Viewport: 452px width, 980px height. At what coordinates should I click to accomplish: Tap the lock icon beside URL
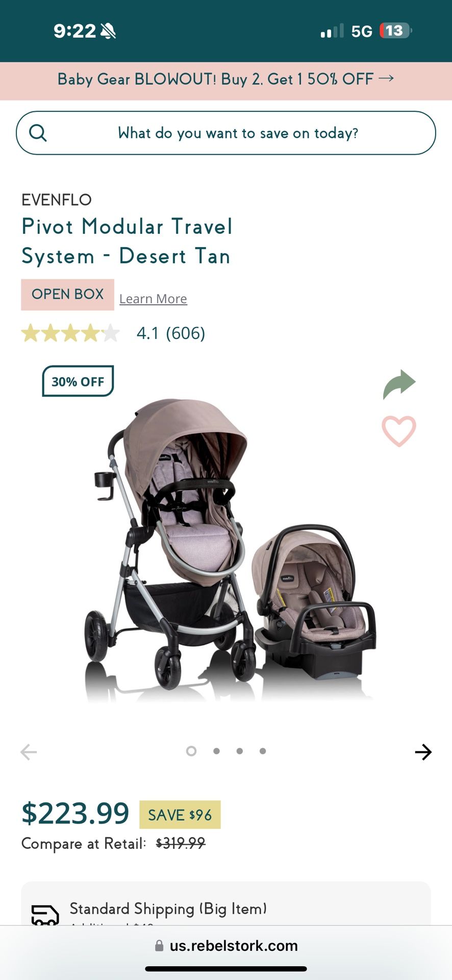click(x=159, y=946)
